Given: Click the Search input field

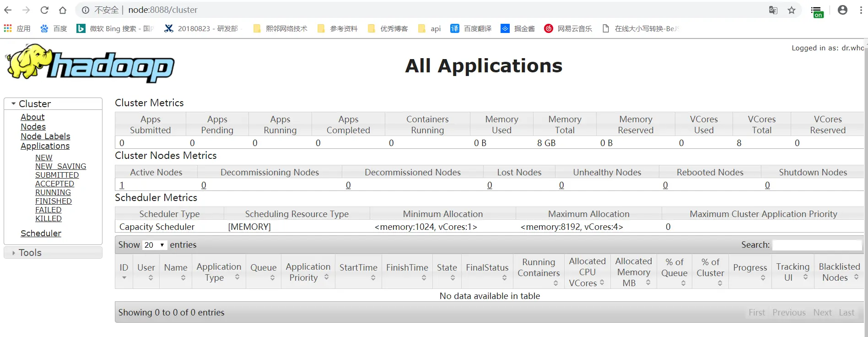Looking at the screenshot, I should [x=817, y=245].
